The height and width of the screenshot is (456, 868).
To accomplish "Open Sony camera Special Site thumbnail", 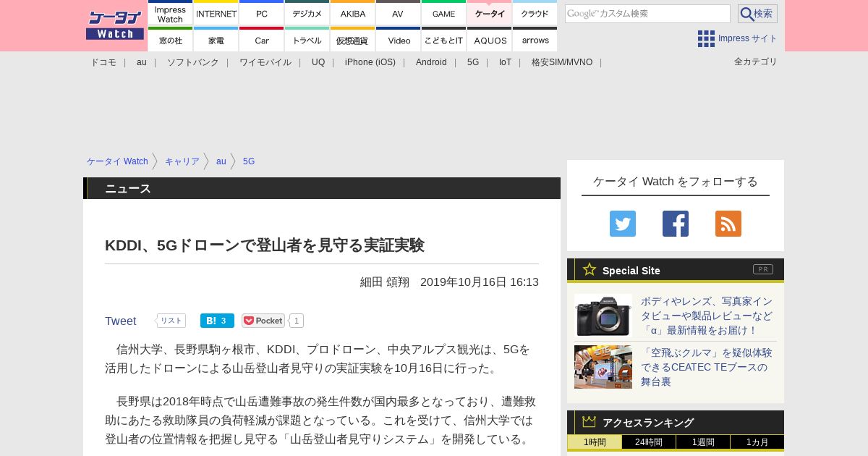I will (603, 316).
